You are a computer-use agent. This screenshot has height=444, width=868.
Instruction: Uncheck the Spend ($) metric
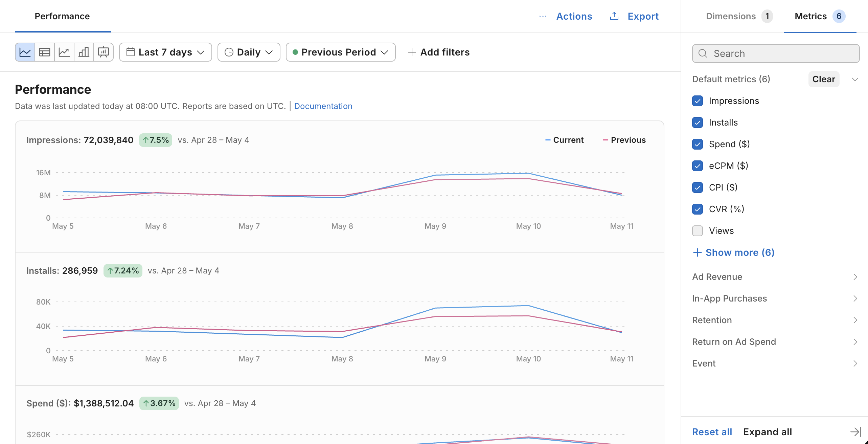[x=698, y=144]
